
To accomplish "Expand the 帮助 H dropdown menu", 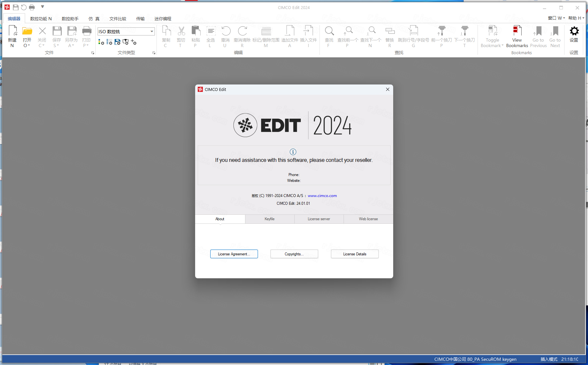I will tap(576, 18).
